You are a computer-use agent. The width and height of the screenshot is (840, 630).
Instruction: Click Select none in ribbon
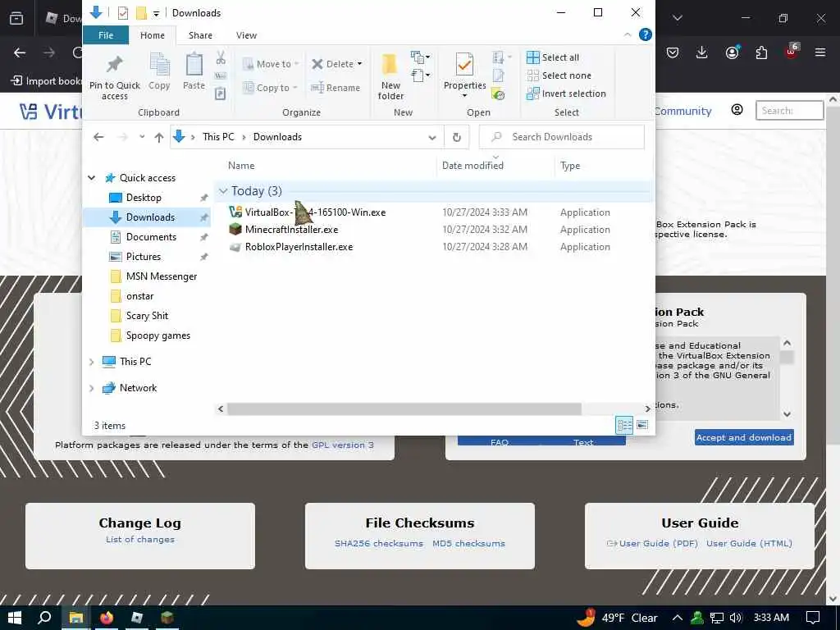[559, 75]
